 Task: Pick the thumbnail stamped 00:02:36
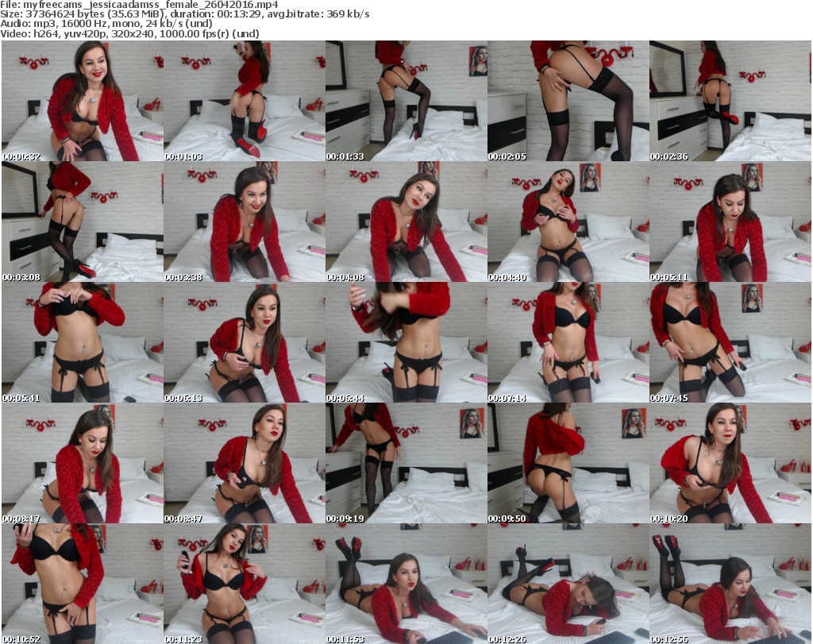tap(730, 101)
